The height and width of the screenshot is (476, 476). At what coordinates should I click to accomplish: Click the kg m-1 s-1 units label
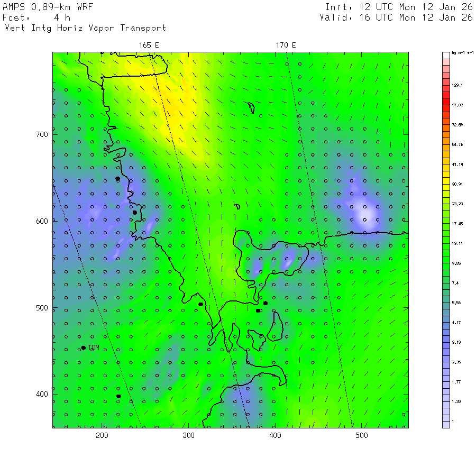click(459, 53)
